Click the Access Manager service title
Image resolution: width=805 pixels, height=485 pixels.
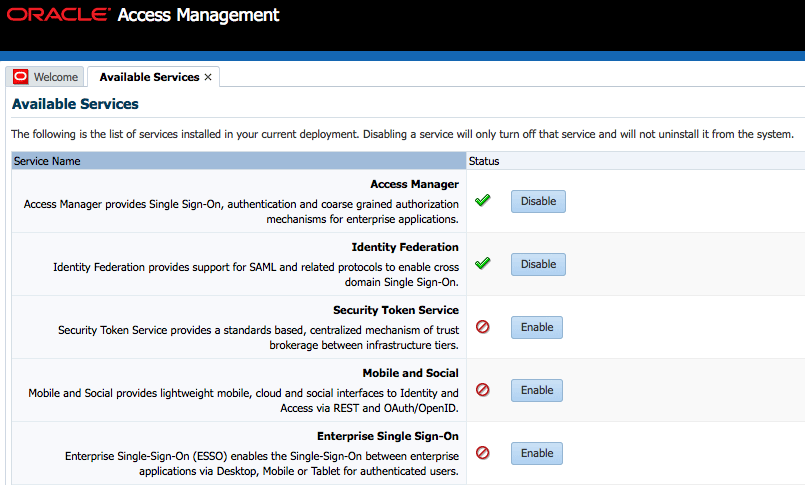coord(414,184)
